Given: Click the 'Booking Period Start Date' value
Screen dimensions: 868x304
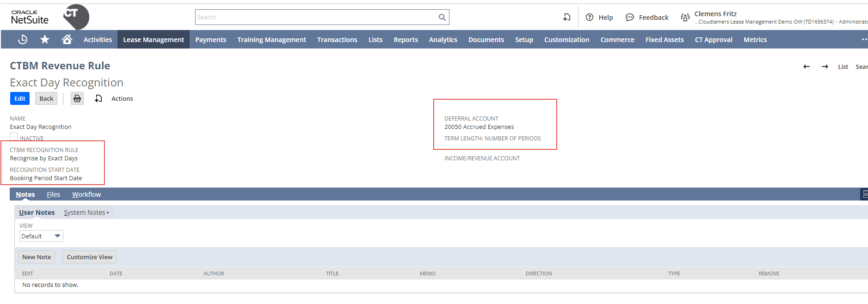Looking at the screenshot, I should click(46, 178).
